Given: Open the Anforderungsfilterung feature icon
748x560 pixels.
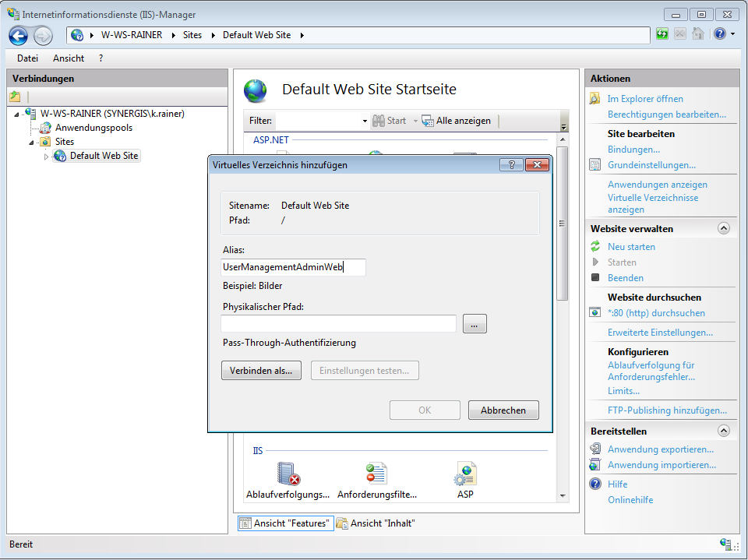Looking at the screenshot, I should [x=376, y=474].
